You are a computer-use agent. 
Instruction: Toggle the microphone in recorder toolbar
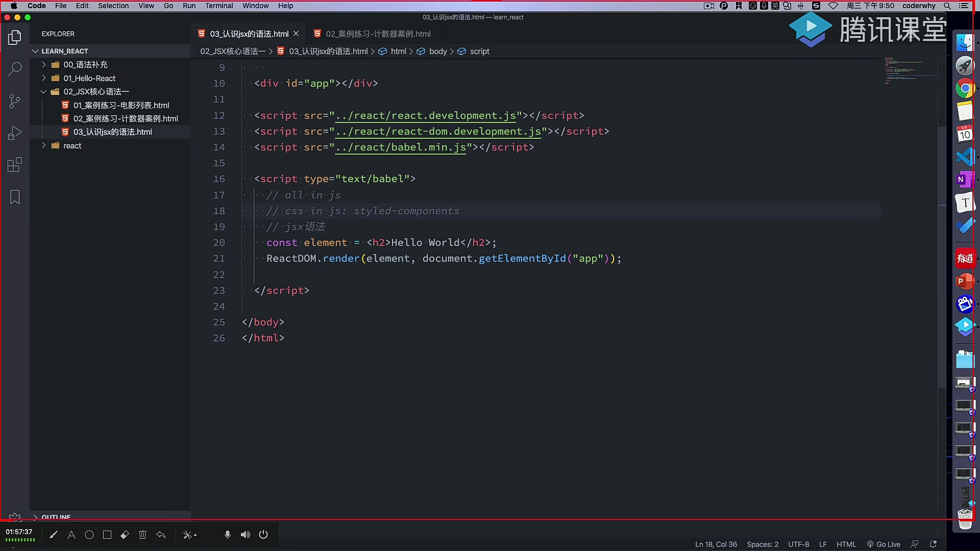(x=228, y=535)
